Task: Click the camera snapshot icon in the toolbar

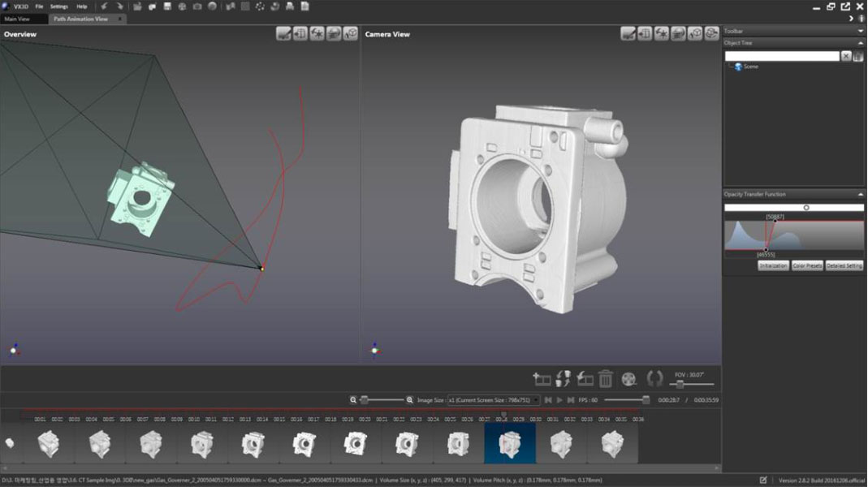Action: [197, 6]
